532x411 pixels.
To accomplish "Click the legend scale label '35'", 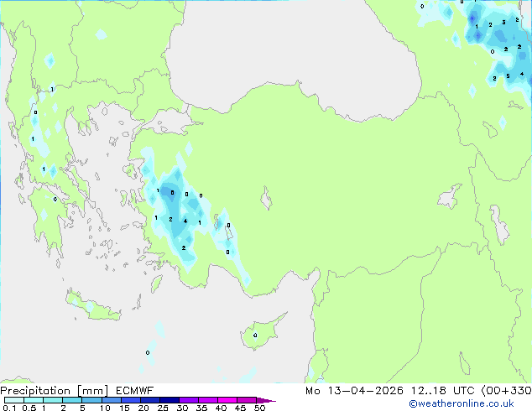I will (201, 408).
